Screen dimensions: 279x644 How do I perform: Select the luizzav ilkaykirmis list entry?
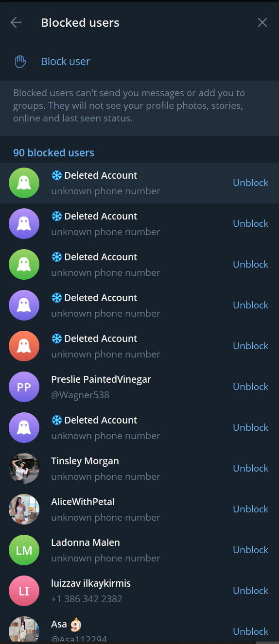click(139, 591)
